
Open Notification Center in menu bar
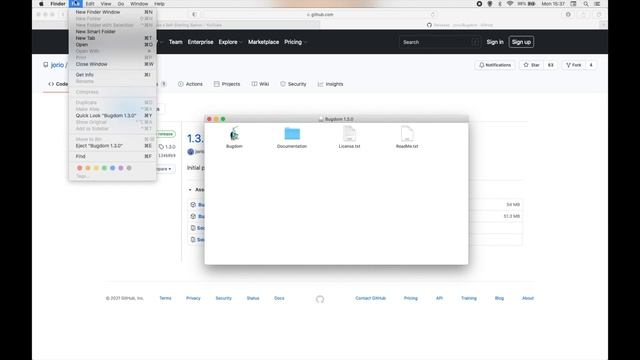[x=597, y=4]
